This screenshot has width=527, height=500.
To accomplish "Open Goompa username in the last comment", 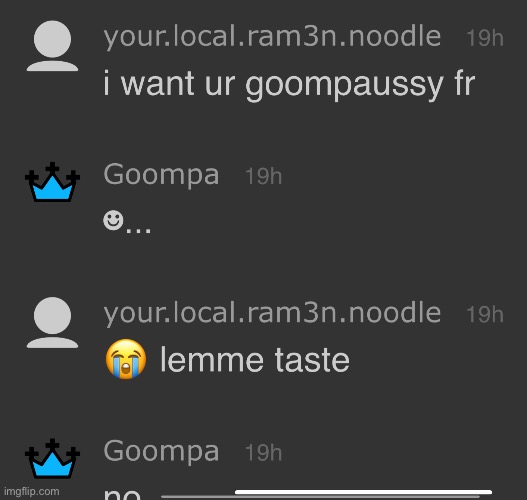I will pyautogui.click(x=161, y=452).
